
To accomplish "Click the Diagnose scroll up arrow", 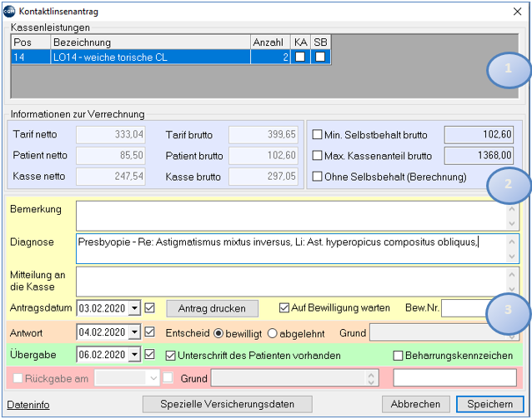I will 512,242.
